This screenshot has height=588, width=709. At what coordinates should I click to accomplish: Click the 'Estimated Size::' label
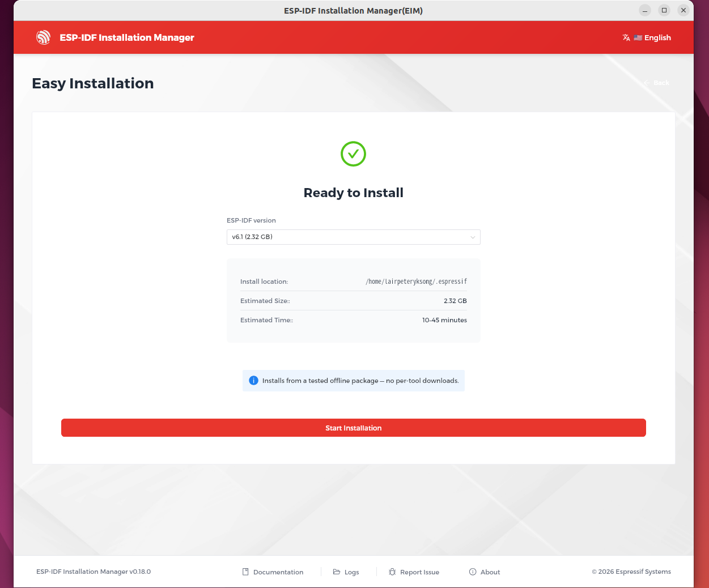pyautogui.click(x=265, y=301)
